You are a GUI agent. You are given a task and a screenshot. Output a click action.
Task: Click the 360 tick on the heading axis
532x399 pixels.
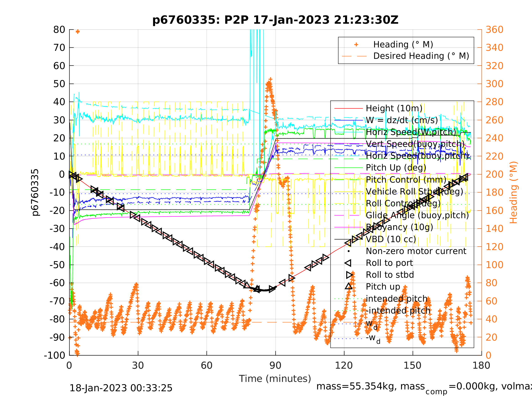coord(494,30)
